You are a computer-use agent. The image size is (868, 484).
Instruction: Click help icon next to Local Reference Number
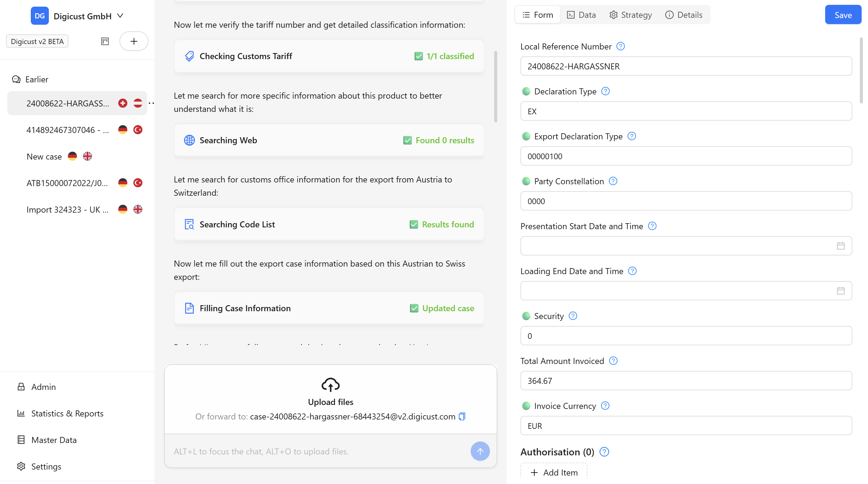pos(620,46)
